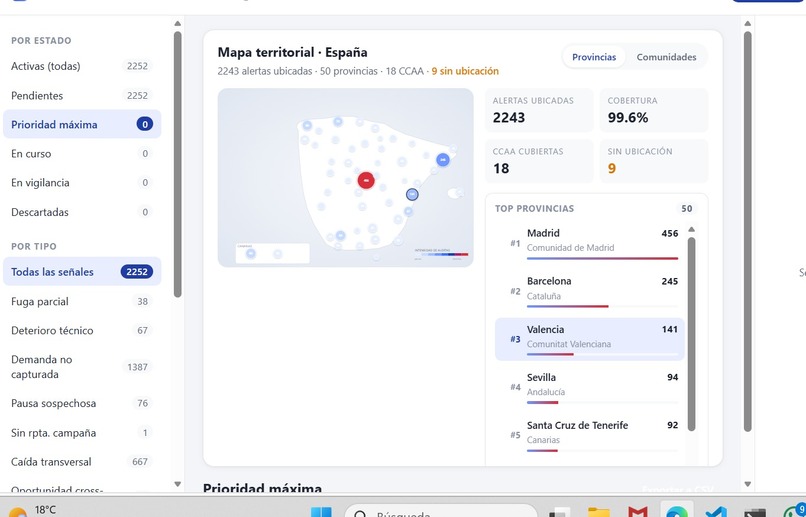
Task: Click the Top Provincias count badge 50
Action: pyautogui.click(x=687, y=209)
